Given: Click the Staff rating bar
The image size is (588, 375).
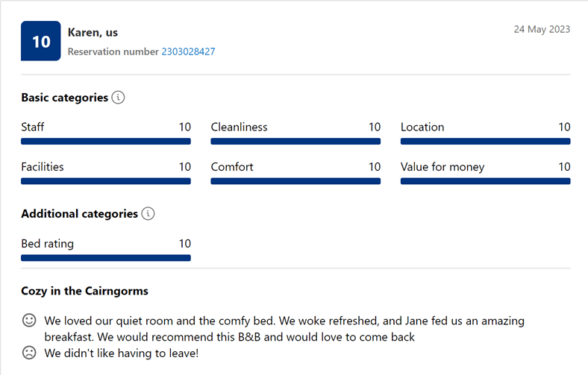Looking at the screenshot, I should 106,141.
